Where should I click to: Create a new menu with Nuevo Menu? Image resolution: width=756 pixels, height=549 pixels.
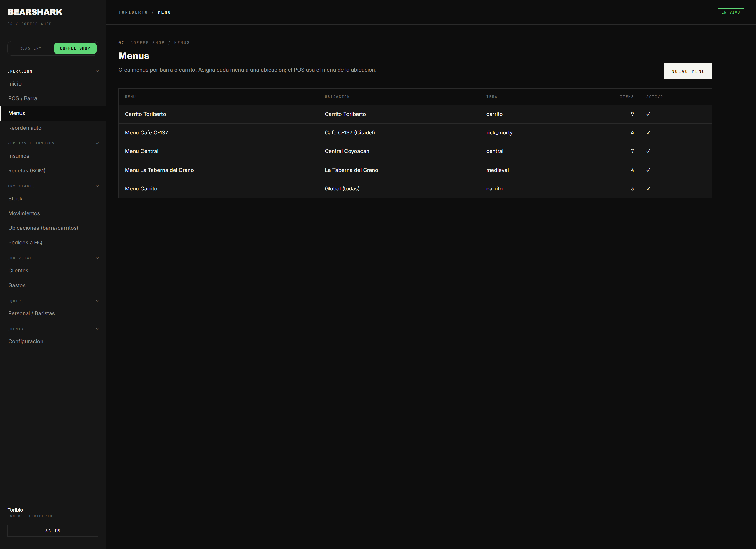688,71
